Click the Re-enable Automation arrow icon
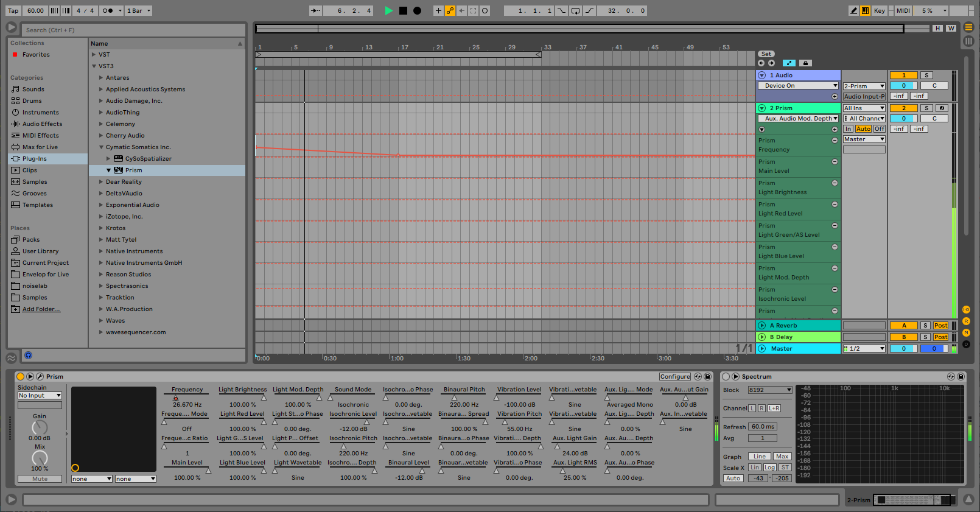Image resolution: width=980 pixels, height=512 pixels. (x=461, y=10)
